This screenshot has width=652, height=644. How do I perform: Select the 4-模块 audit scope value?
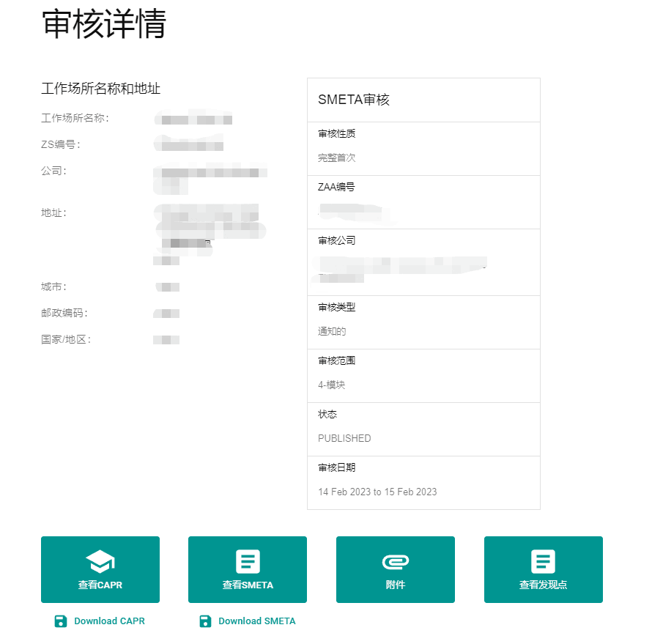[331, 385]
